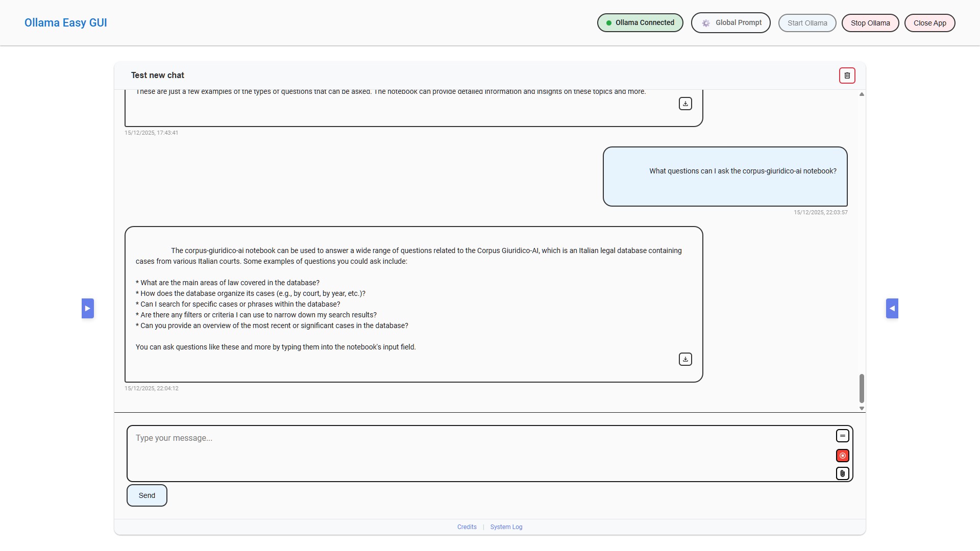
Task: Click the attach file paperclip icon
Action: point(842,473)
